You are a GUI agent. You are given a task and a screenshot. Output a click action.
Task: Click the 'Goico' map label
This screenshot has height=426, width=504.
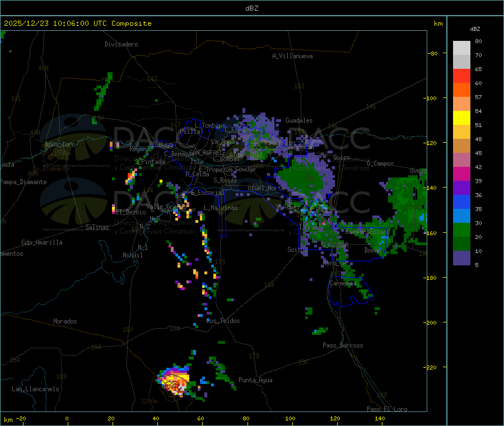coord(342,157)
